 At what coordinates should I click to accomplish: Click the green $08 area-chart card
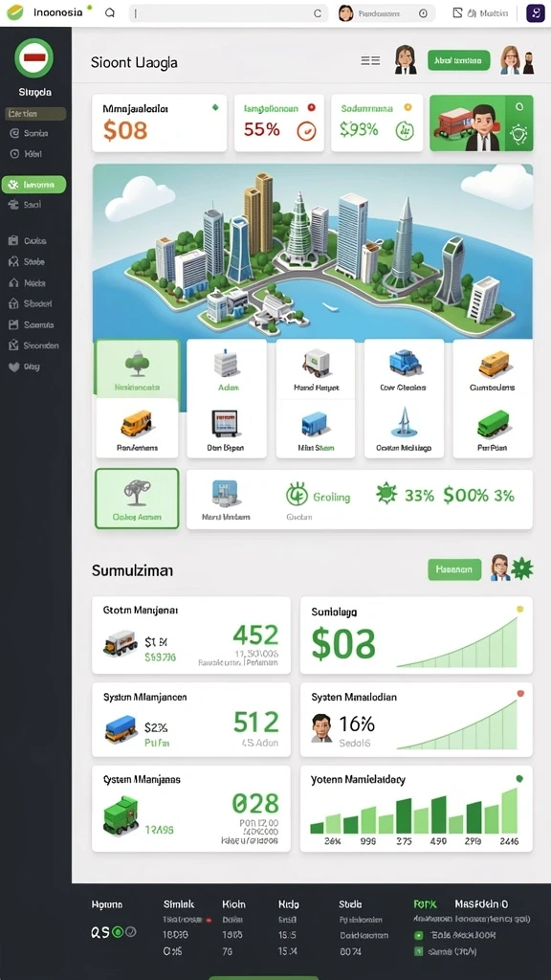coord(416,635)
